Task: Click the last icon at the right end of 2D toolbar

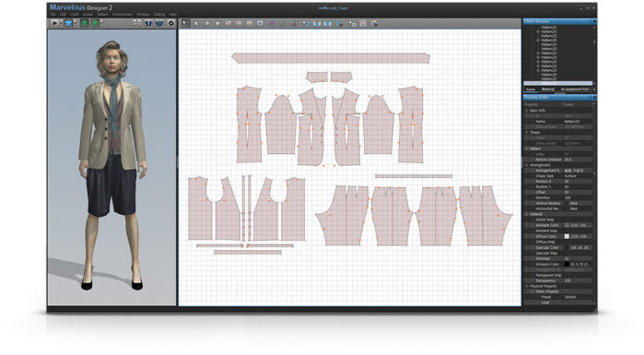Action: [x=374, y=24]
